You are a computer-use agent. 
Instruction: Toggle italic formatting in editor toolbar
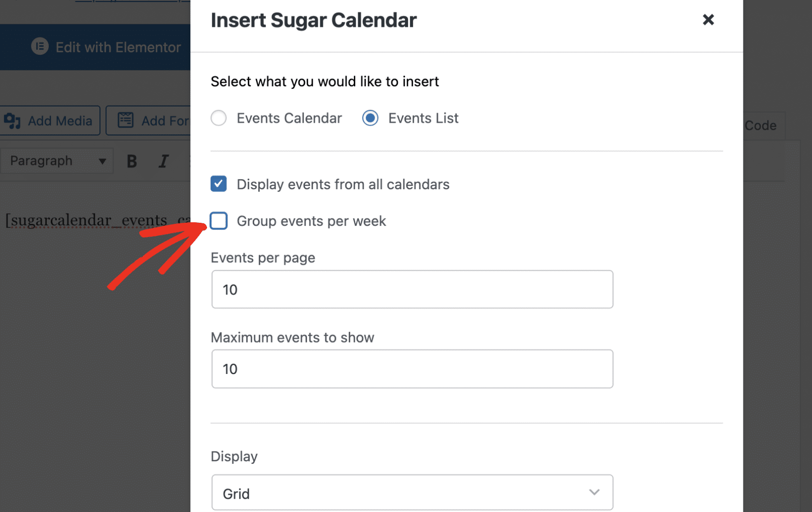(163, 161)
